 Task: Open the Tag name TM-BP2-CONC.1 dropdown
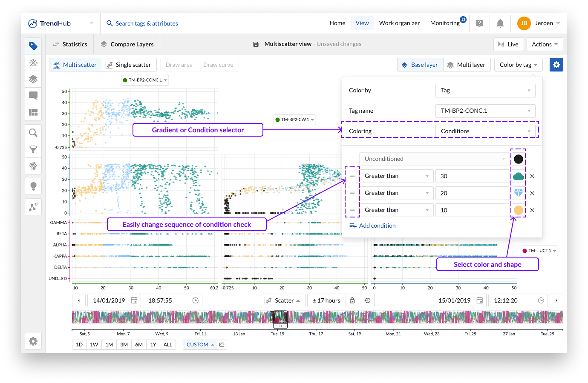click(485, 111)
